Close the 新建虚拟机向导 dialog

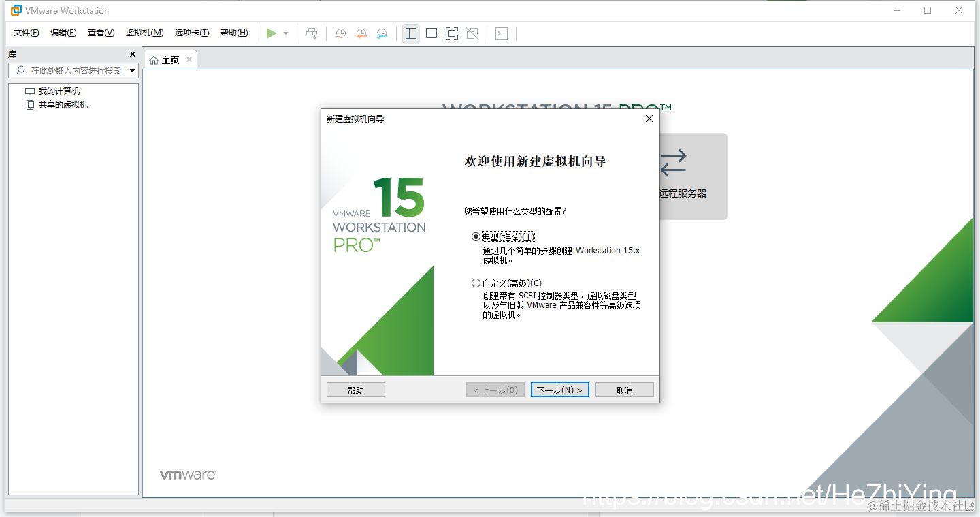point(649,119)
